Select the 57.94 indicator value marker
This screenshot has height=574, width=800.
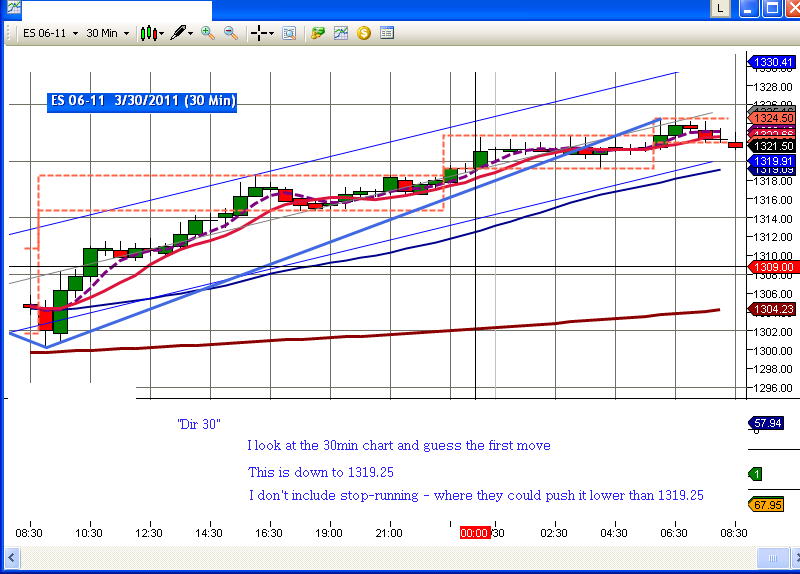click(x=766, y=423)
